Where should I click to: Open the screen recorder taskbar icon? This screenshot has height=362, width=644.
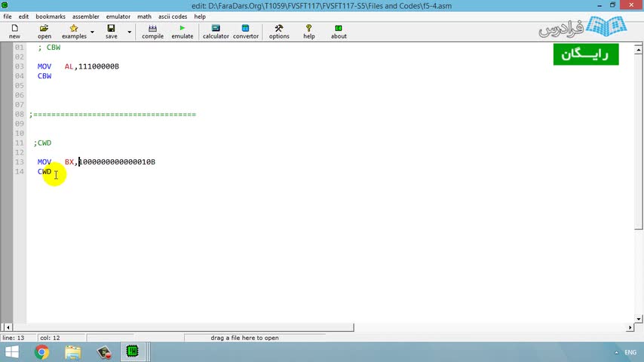tap(104, 352)
